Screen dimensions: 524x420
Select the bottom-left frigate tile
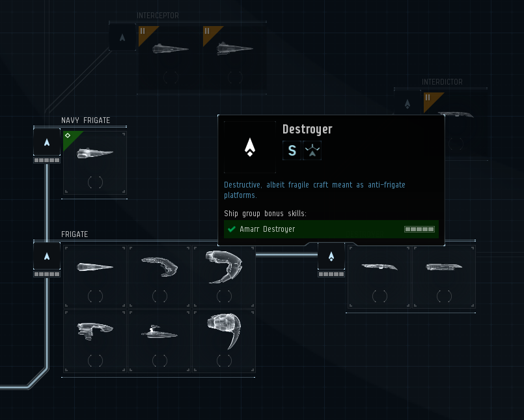(95, 341)
